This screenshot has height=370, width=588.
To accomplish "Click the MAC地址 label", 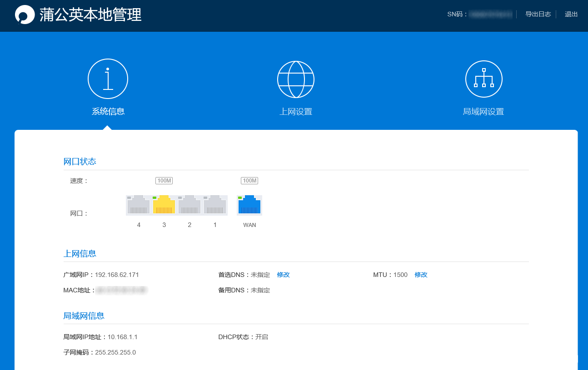I will (80, 290).
